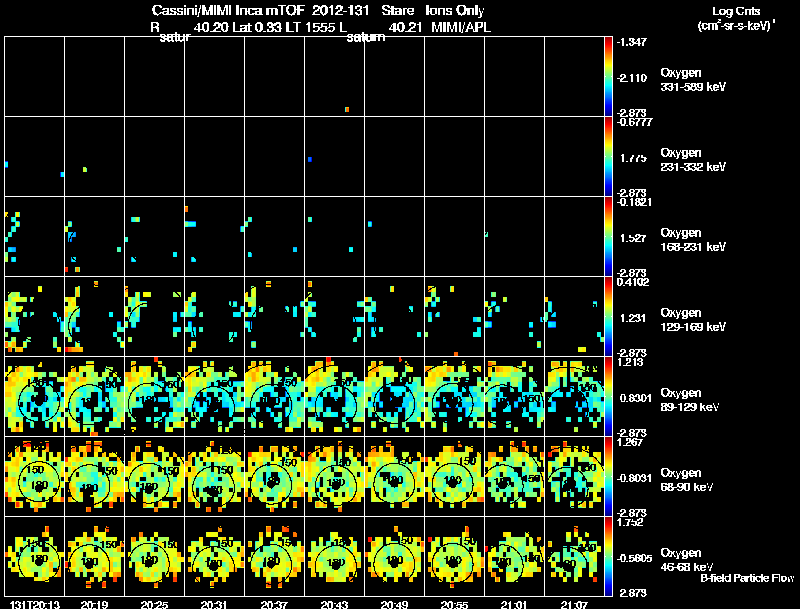This screenshot has width=800, height=609.
Task: Click the Oxygen 89-129 keV label
Action: point(690,400)
